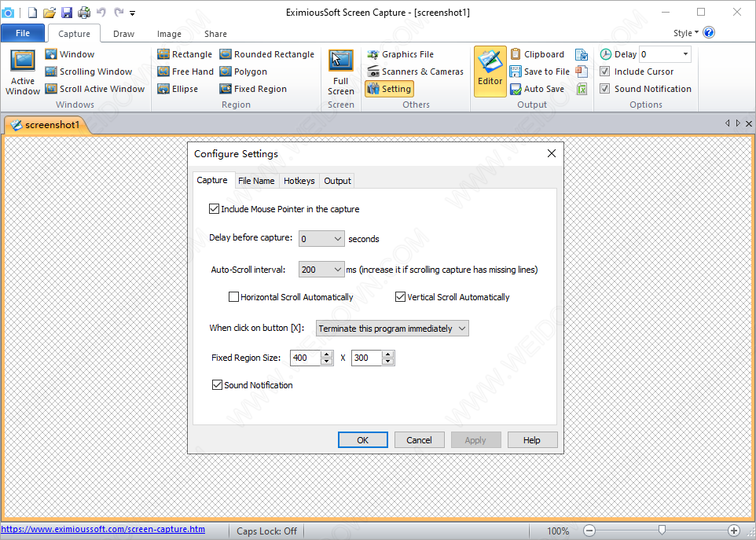The image size is (756, 540).
Task: Choose the Window capture tool
Action: point(70,54)
